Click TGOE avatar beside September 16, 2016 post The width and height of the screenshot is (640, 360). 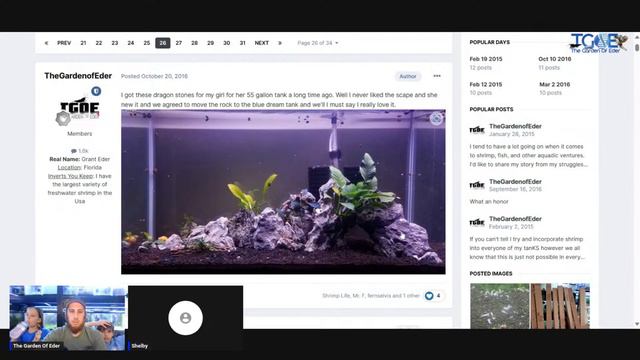(x=477, y=185)
